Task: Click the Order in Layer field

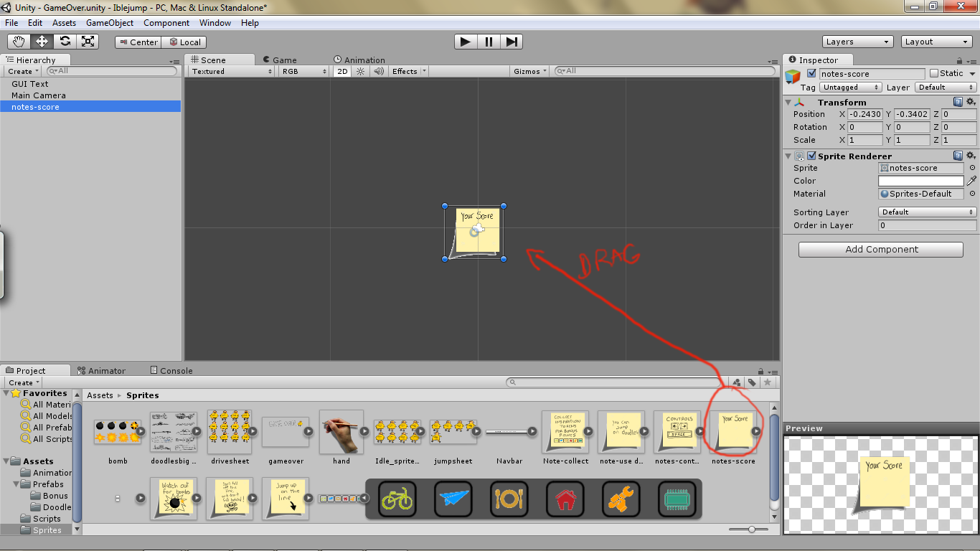Action: click(928, 225)
